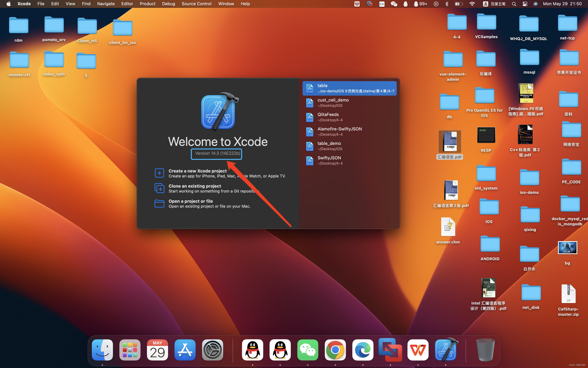The image size is (588, 368).
Task: Open the Product menu
Action: [147, 4]
